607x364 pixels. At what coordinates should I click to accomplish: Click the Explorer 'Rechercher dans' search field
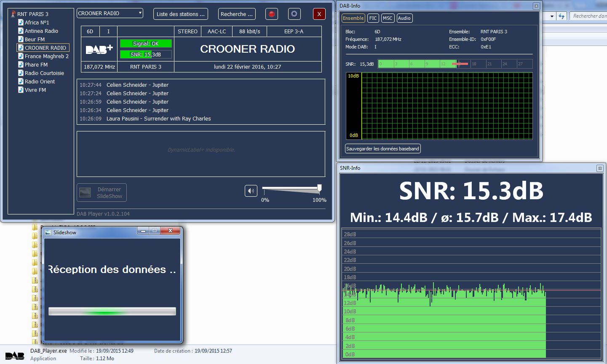click(x=589, y=16)
